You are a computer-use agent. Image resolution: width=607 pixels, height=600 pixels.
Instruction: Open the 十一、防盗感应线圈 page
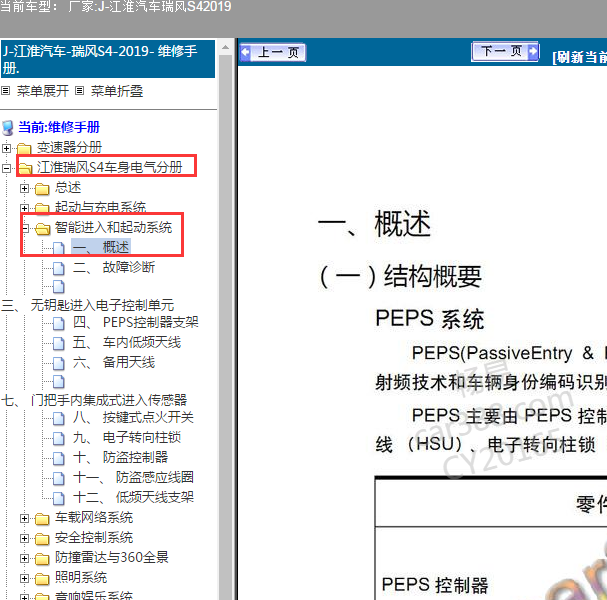click(x=133, y=477)
